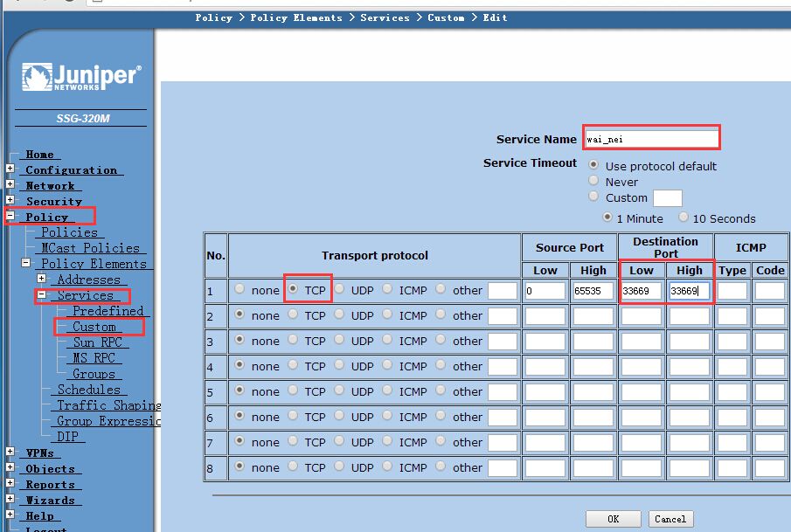Expand the Configuration tree node

pos(10,169)
